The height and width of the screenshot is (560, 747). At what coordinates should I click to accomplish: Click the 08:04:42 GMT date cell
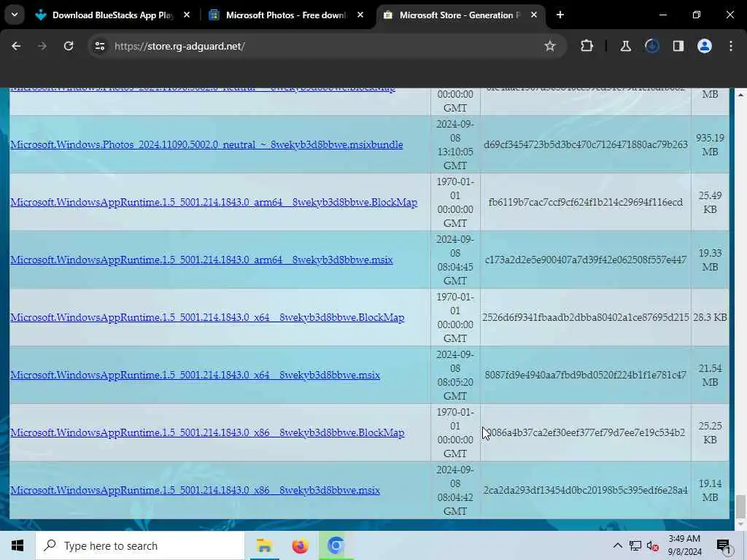coord(455,491)
